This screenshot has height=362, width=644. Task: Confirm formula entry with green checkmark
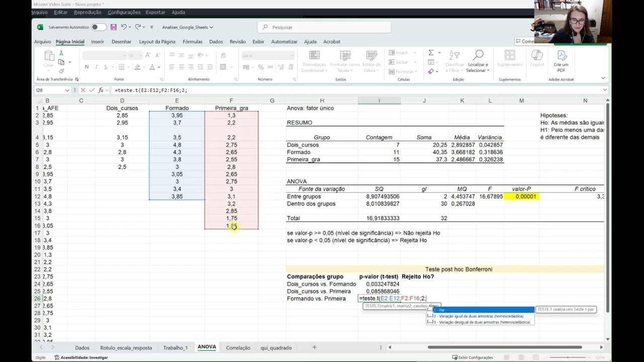point(92,90)
